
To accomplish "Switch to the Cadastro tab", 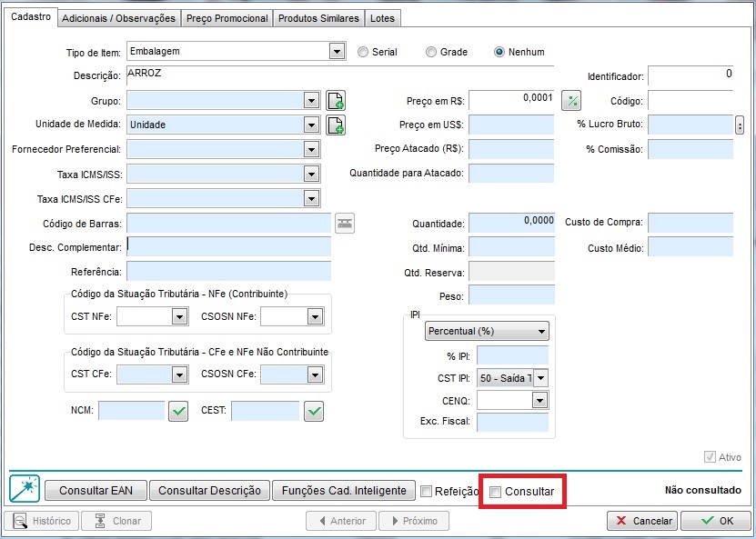I will click(x=31, y=17).
